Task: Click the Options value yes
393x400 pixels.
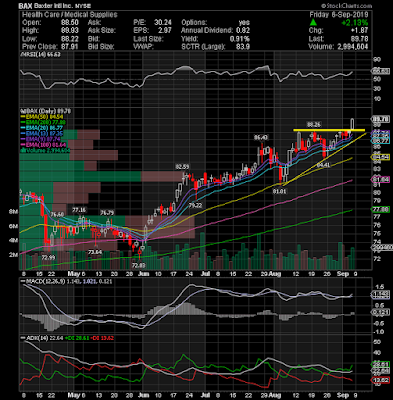Action: [x=244, y=23]
